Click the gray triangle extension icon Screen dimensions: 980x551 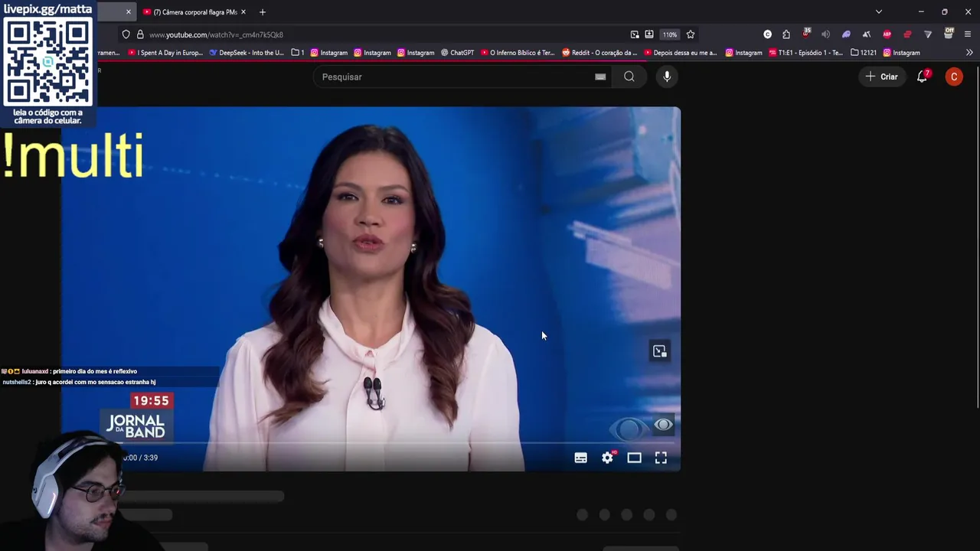click(928, 34)
